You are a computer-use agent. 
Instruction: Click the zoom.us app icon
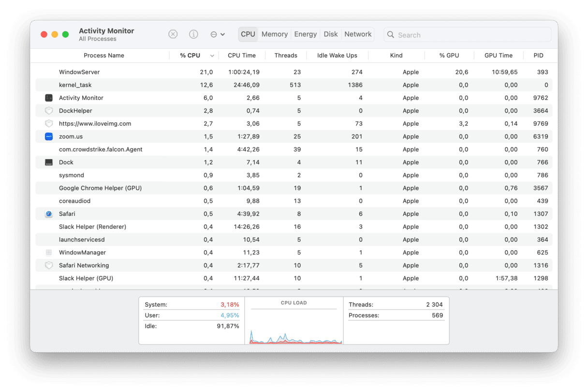(x=49, y=136)
